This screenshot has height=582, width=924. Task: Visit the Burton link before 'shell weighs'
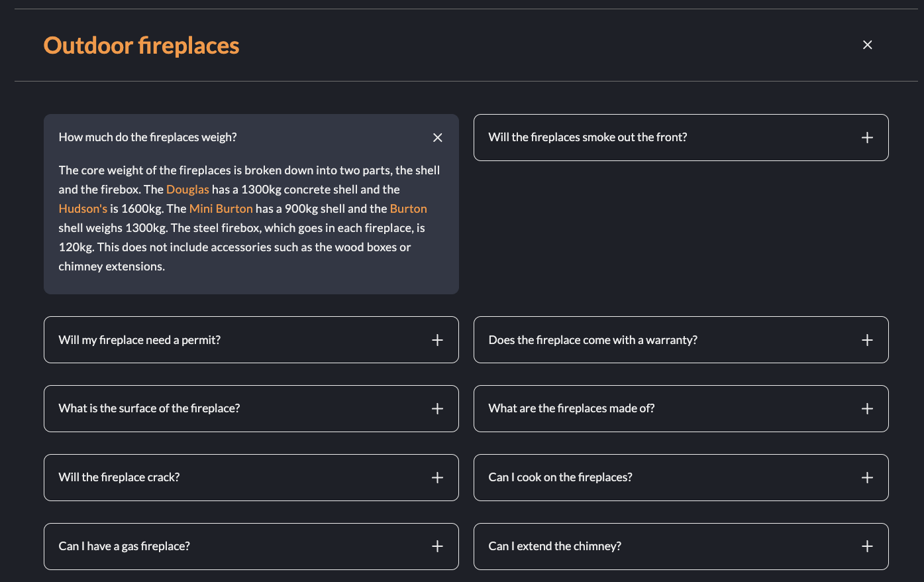click(x=408, y=209)
